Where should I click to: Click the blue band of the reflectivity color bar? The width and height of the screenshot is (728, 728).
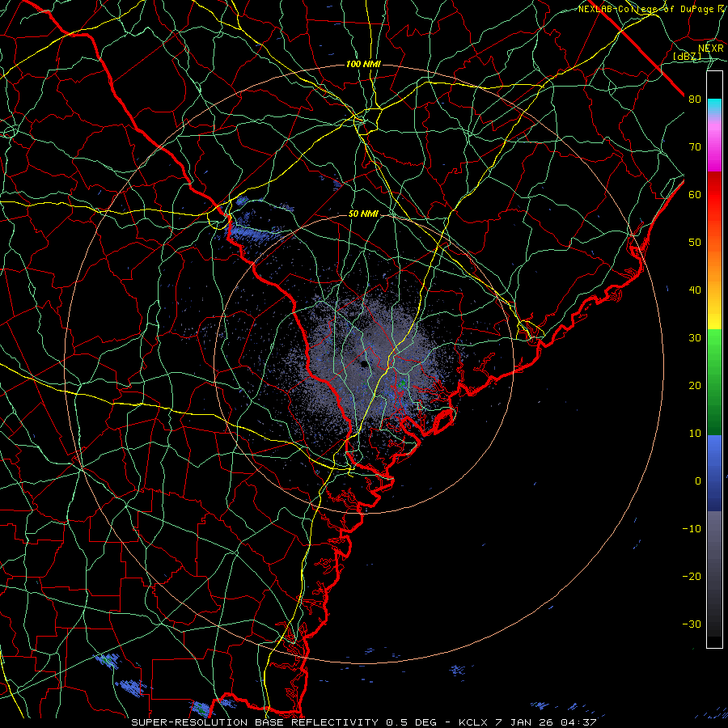point(714,472)
